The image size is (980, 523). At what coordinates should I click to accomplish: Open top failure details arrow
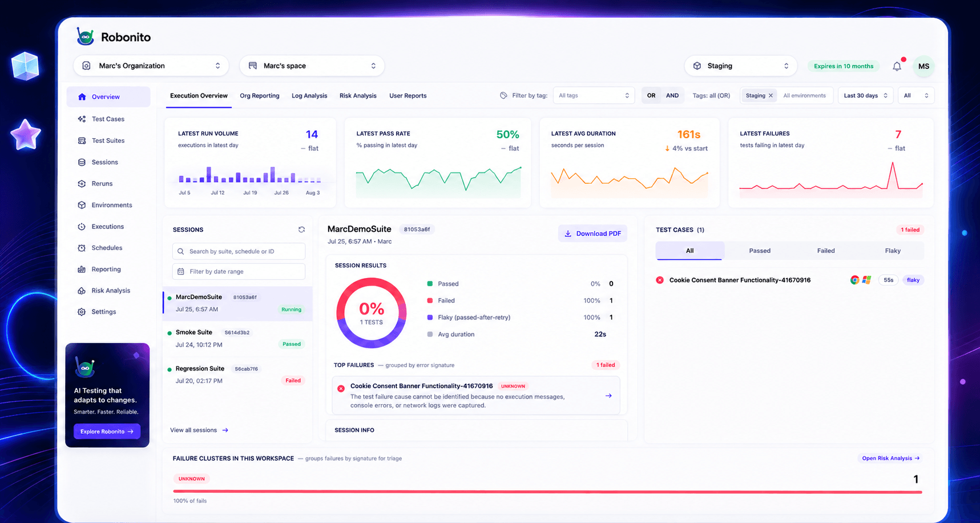608,396
